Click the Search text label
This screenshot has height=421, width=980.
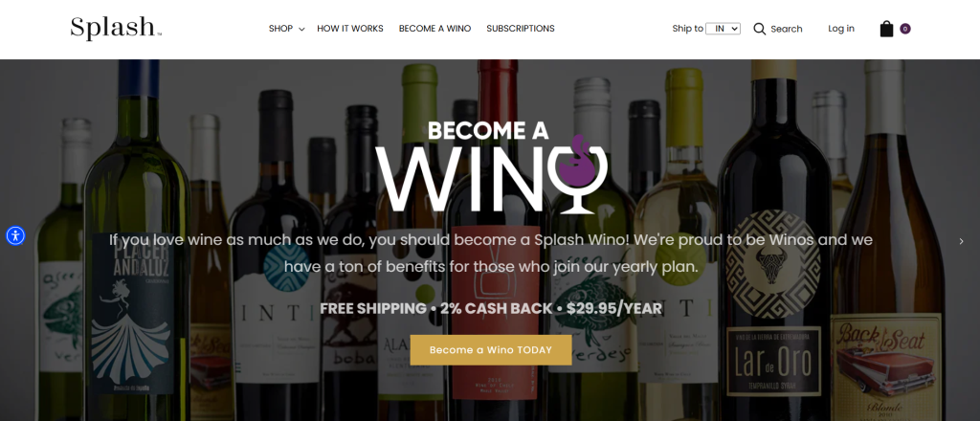coord(787,29)
